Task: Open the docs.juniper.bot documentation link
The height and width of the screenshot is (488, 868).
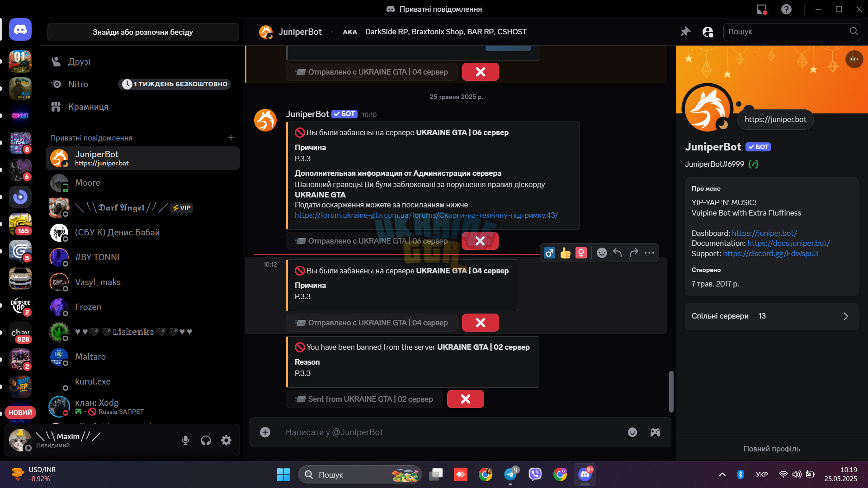Action: pos(788,243)
